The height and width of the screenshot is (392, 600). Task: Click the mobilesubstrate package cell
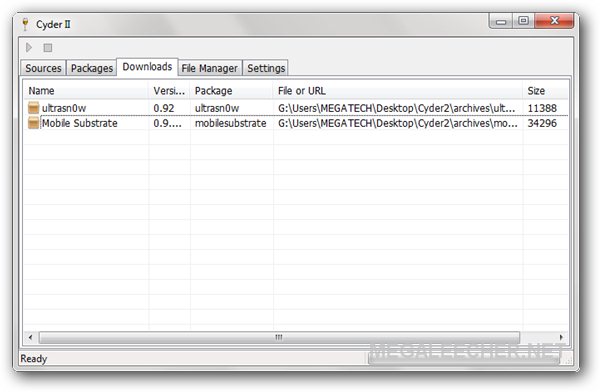[230, 123]
